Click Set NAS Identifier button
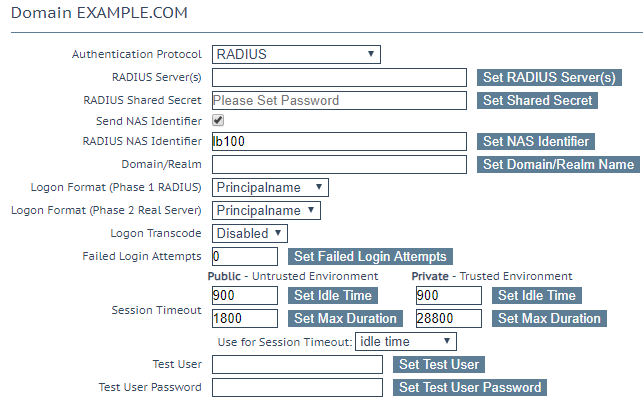The height and width of the screenshot is (403, 643). [x=536, y=141]
